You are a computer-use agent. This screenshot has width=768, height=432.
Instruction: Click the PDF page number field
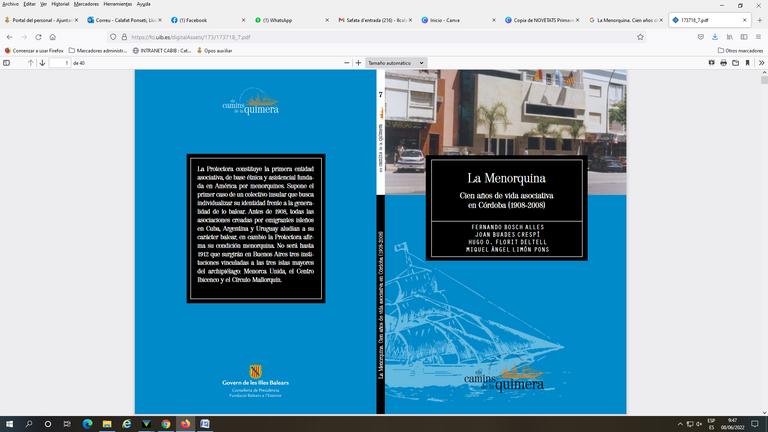[60, 63]
